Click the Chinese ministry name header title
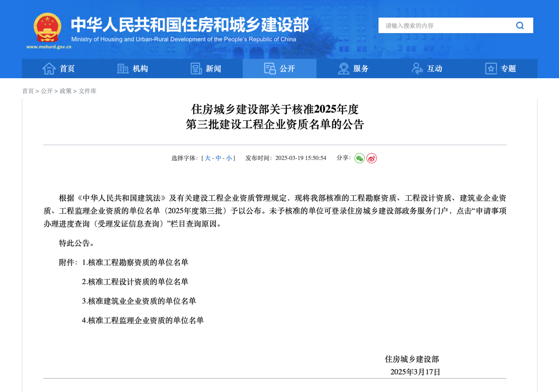This screenshot has width=559, height=392. point(190,25)
